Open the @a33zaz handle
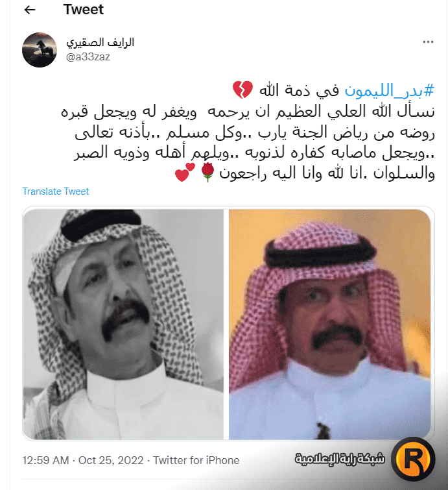Viewport: 448px width, 490px height. [88, 57]
